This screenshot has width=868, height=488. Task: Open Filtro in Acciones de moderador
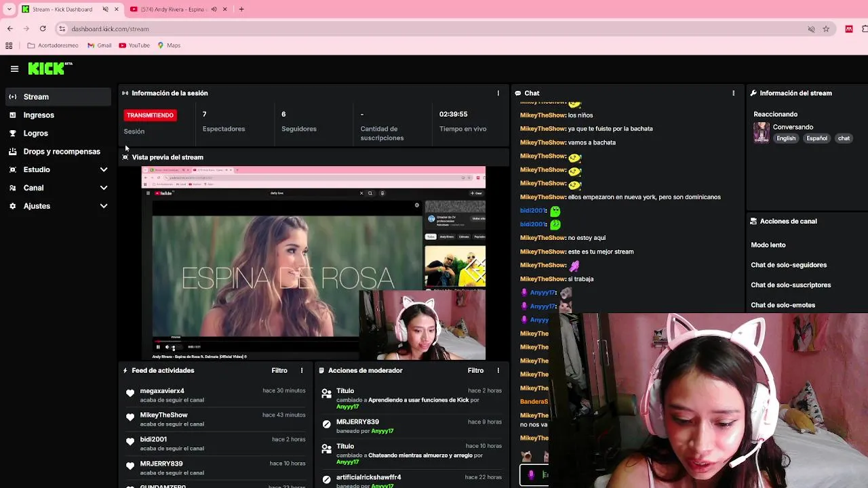[475, 371]
